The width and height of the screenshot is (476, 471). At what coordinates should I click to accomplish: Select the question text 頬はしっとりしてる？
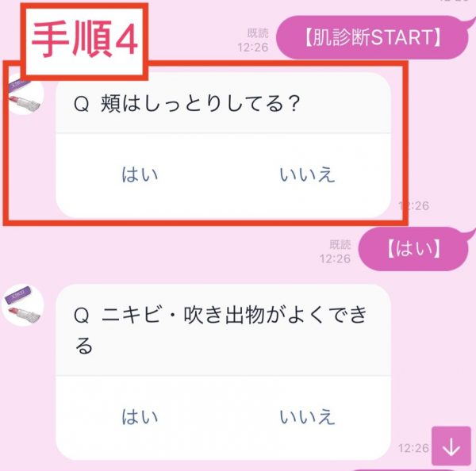click(201, 104)
